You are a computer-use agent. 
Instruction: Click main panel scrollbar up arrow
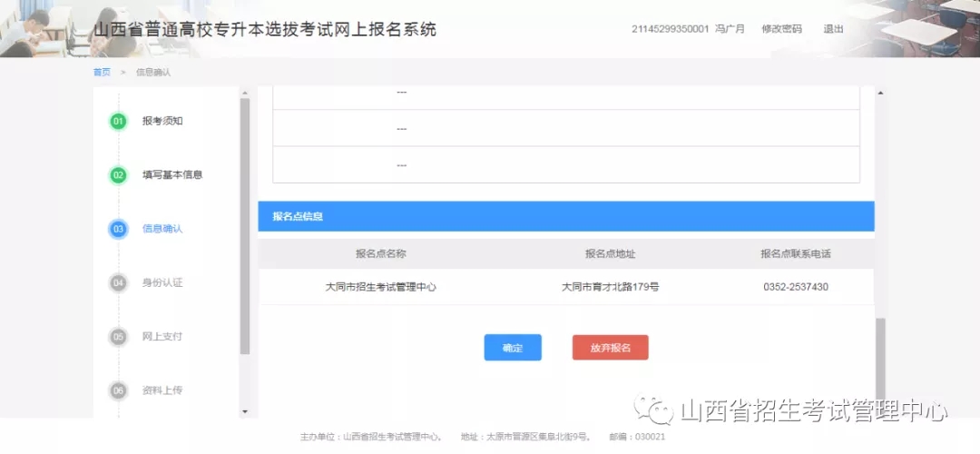pyautogui.click(x=880, y=94)
